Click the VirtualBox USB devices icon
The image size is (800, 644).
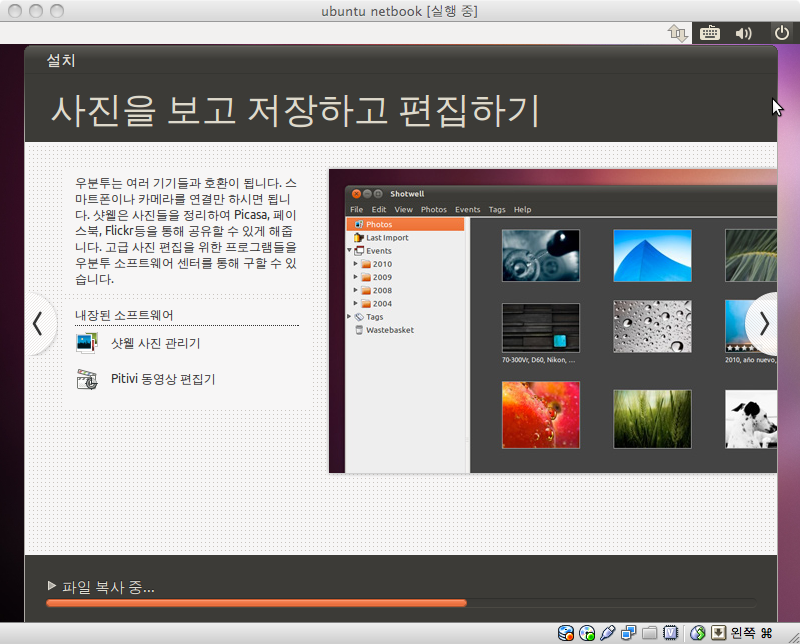point(607,633)
